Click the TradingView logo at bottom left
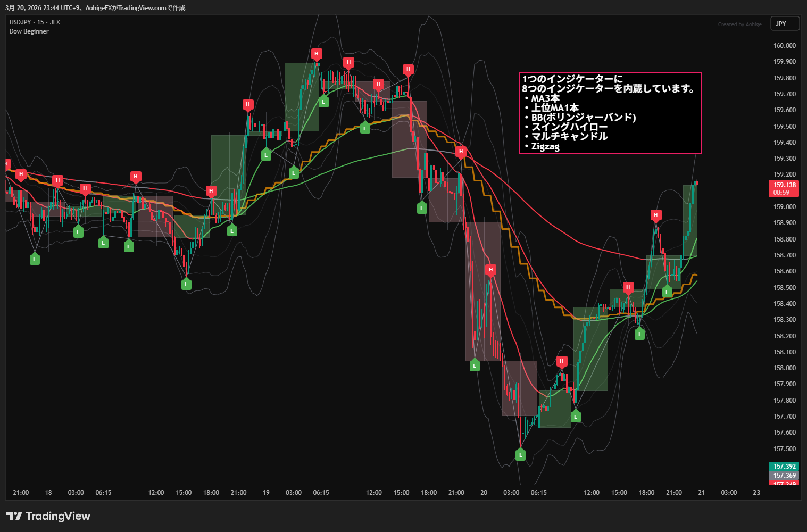The height and width of the screenshot is (532, 807). [48, 516]
